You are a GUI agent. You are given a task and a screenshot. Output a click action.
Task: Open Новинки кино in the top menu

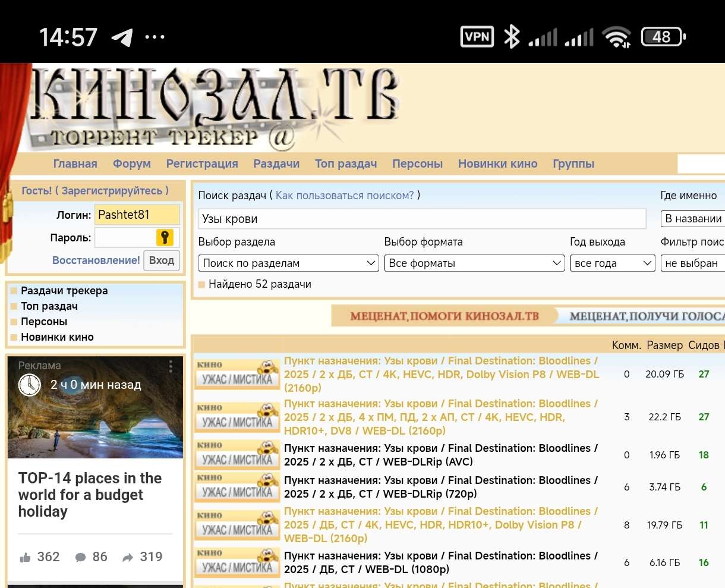coord(497,164)
